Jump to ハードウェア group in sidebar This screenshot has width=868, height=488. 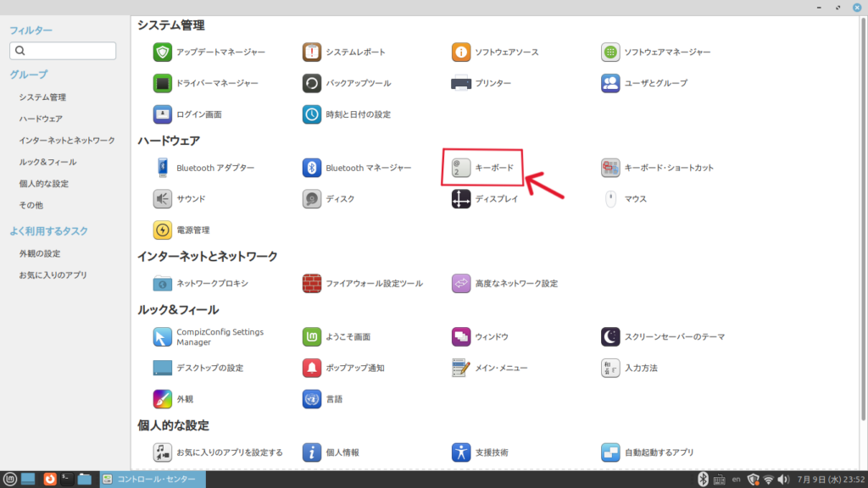click(x=41, y=119)
